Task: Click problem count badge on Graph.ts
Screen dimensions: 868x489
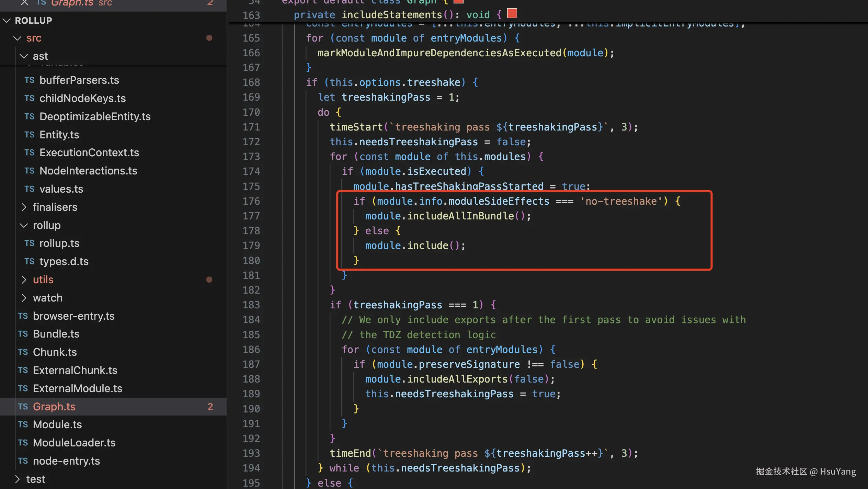Action: click(210, 407)
